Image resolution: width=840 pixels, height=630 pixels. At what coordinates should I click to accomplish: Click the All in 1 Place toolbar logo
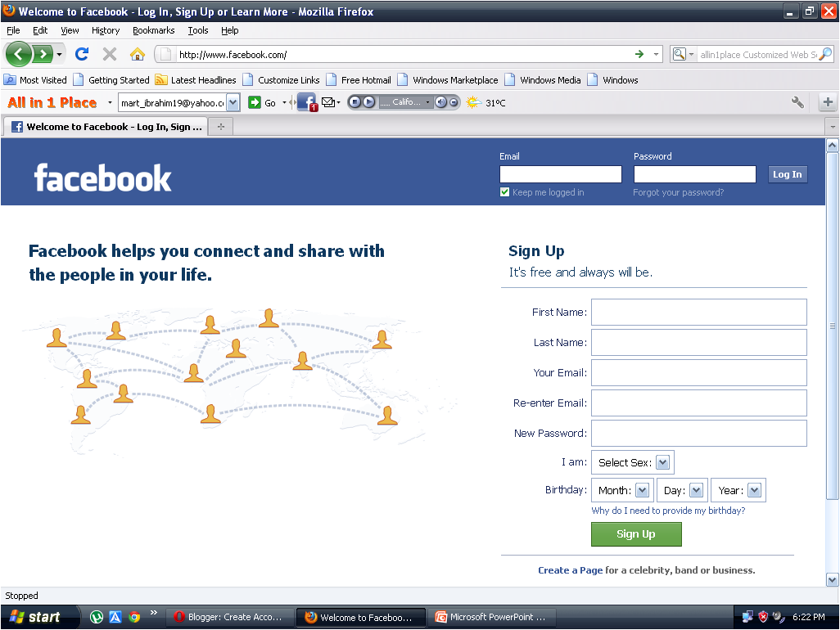pos(52,103)
